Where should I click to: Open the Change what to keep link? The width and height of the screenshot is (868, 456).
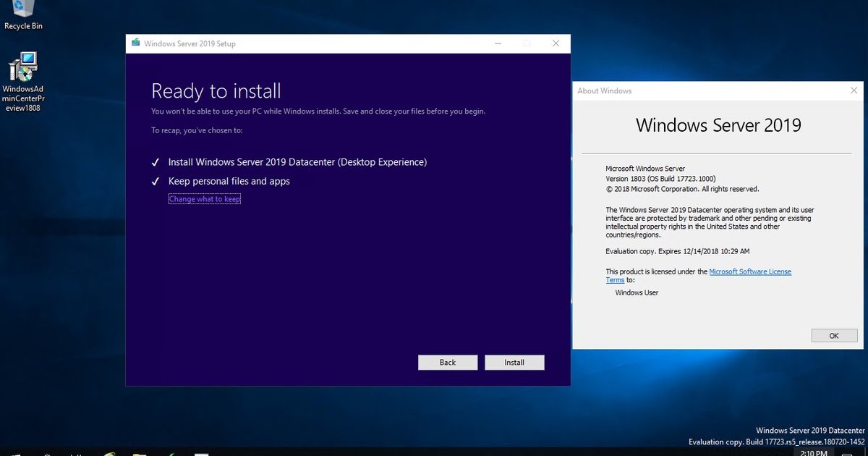click(205, 198)
